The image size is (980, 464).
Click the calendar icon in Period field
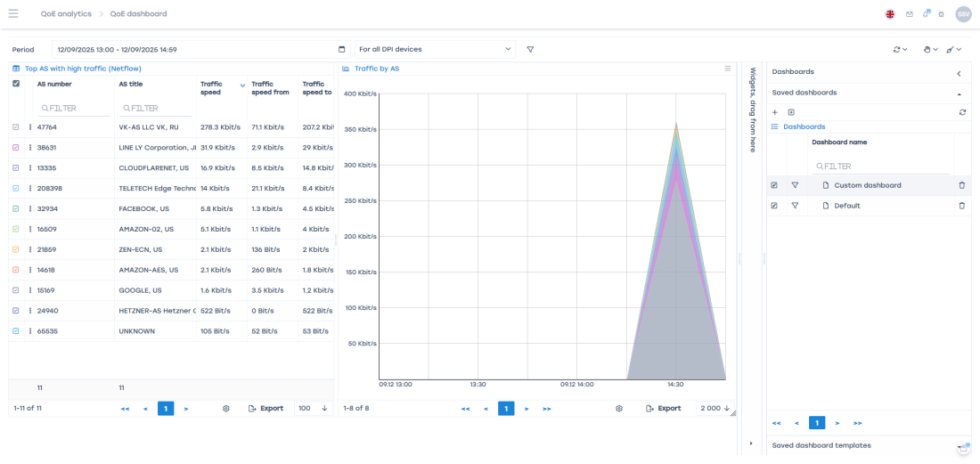coord(342,49)
